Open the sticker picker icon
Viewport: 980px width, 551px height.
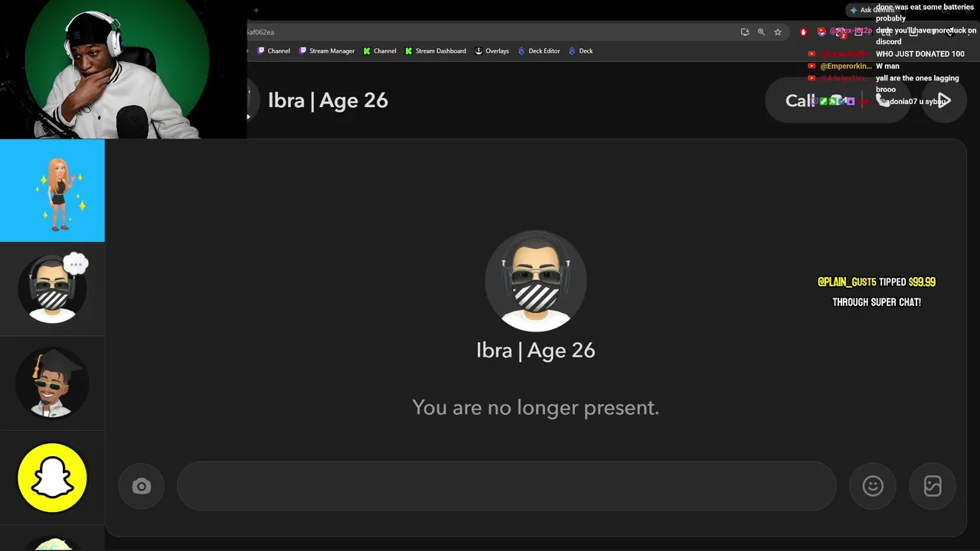pyautogui.click(x=933, y=486)
